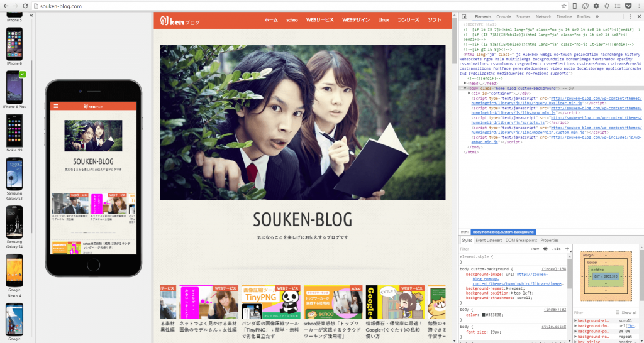Viewport: 644px width, 343px height.
Task: Collapse the body node in DOM tree
Action: pyautogui.click(x=465, y=88)
